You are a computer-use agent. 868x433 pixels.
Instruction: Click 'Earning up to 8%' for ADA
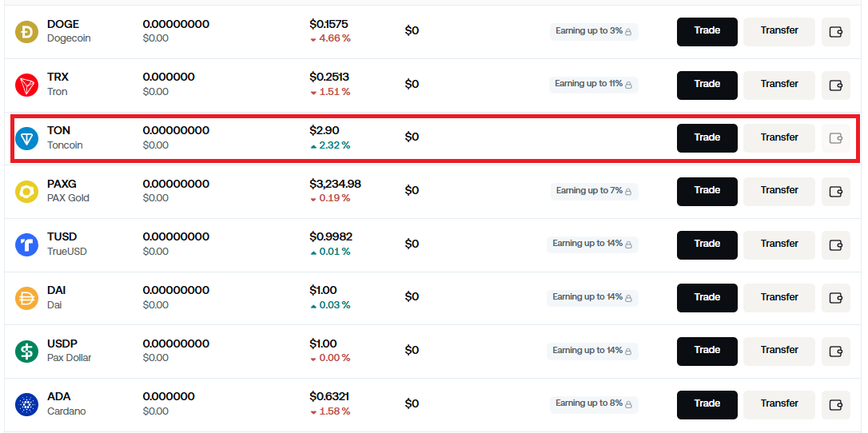594,404
